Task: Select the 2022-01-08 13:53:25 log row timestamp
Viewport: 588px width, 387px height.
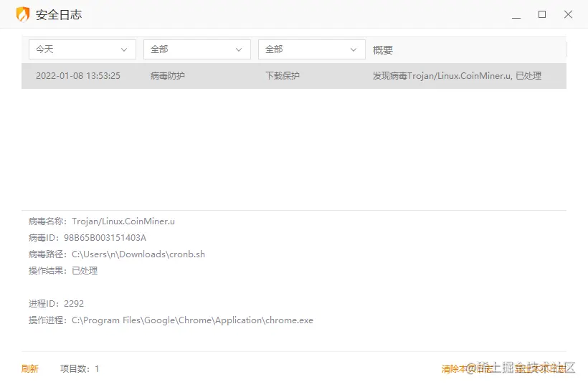Action: click(x=78, y=76)
